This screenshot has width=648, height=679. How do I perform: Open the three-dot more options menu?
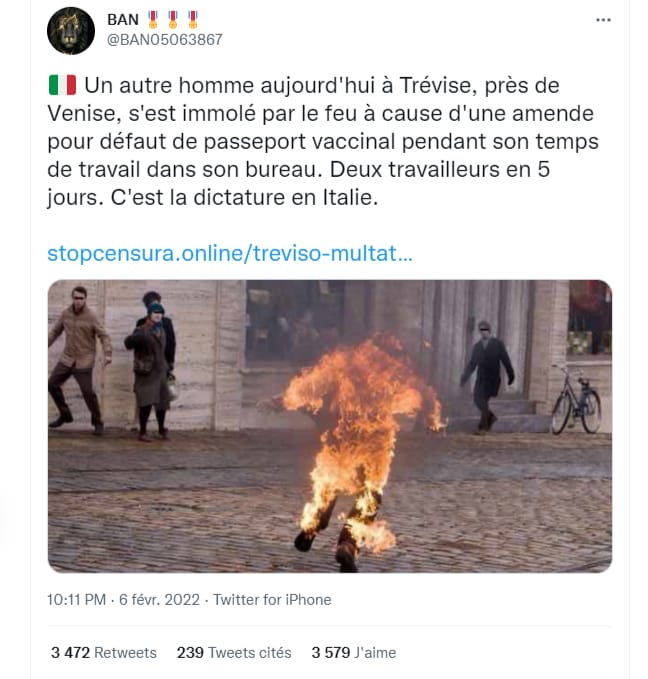[x=603, y=20]
